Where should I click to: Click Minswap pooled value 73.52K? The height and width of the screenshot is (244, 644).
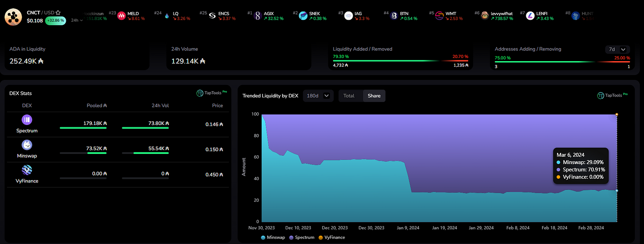(97, 149)
